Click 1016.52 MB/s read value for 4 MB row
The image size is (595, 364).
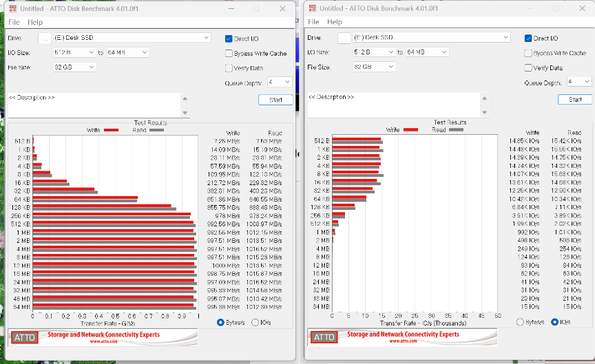264,249
